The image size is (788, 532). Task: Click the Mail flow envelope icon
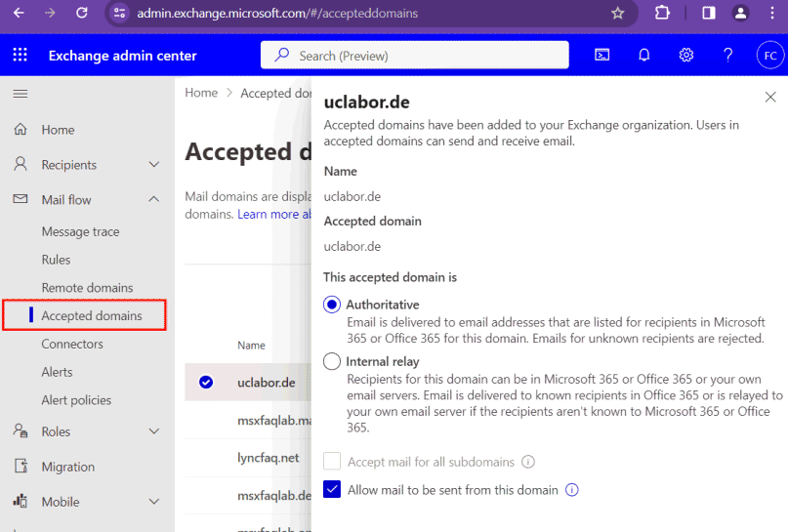pyautogui.click(x=21, y=199)
